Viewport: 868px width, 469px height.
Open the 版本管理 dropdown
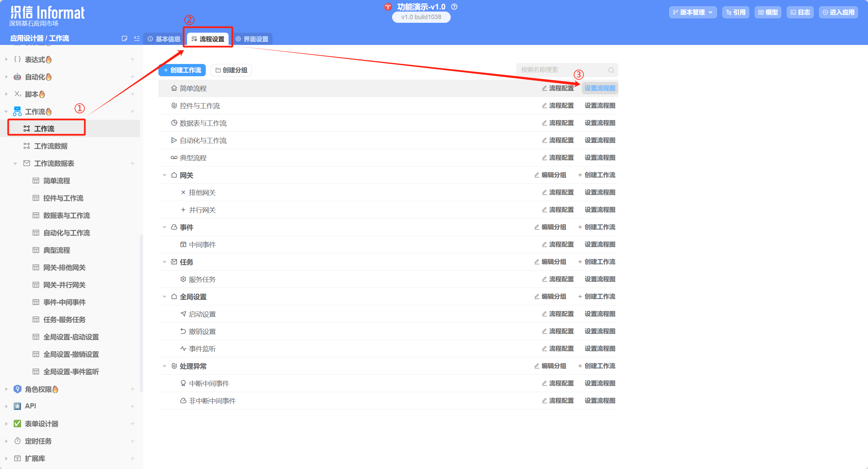pos(693,12)
